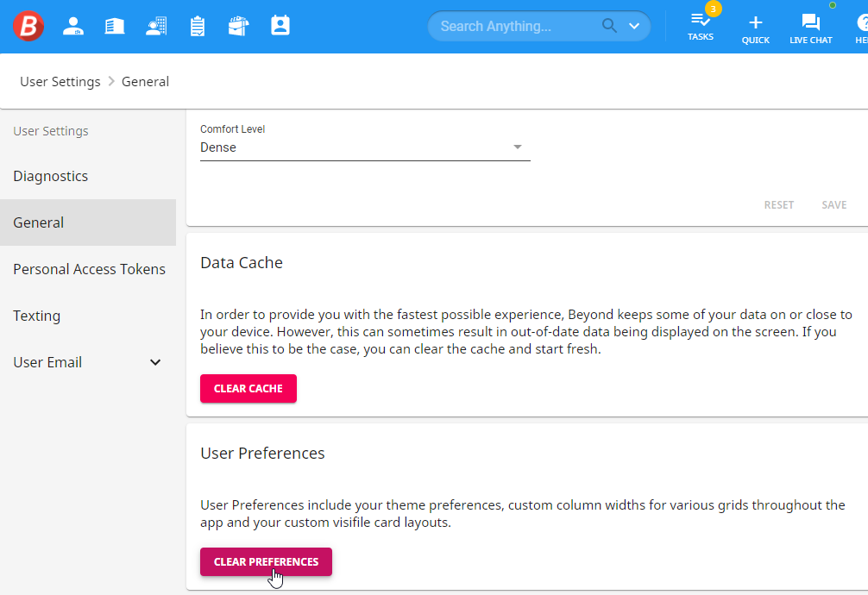Image resolution: width=868 pixels, height=595 pixels.
Task: Start a Live Chat
Action: [x=810, y=27]
